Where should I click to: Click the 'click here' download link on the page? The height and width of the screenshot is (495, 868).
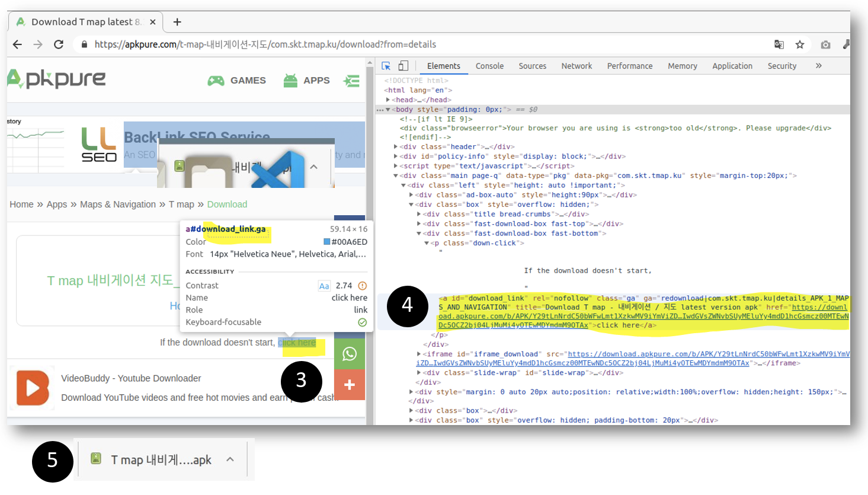[x=297, y=343]
